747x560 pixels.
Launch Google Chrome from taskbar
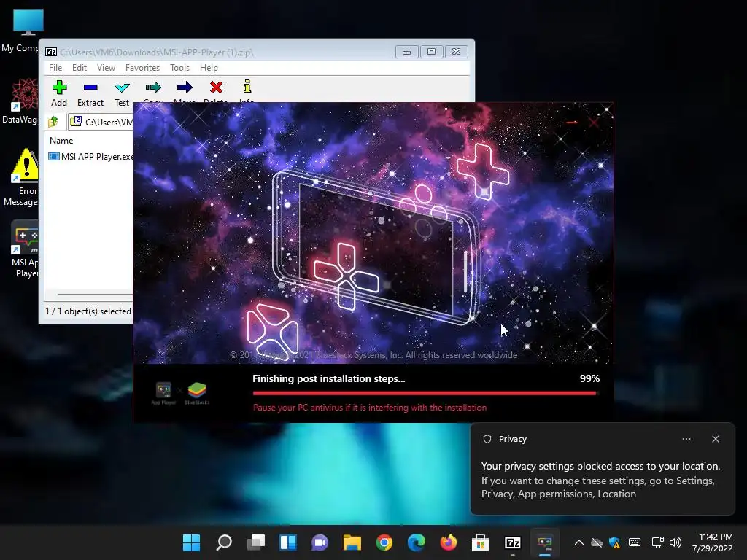(x=384, y=542)
